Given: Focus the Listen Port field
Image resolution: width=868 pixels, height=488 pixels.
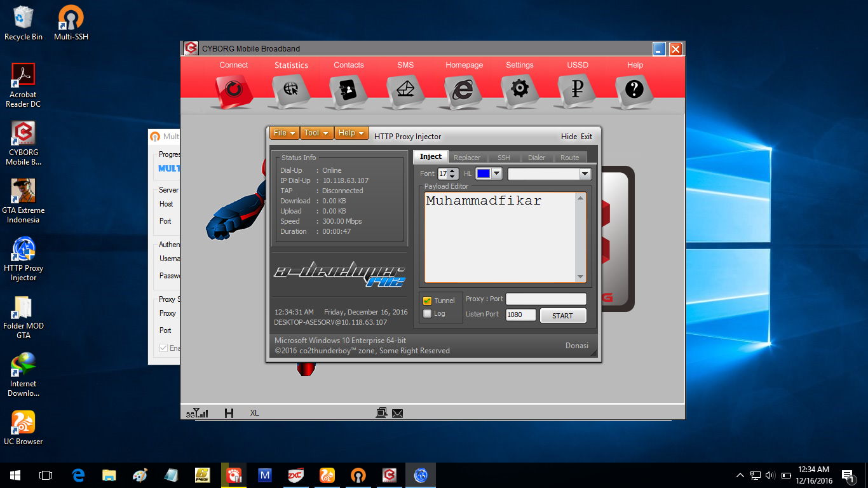Looking at the screenshot, I should click(521, 315).
